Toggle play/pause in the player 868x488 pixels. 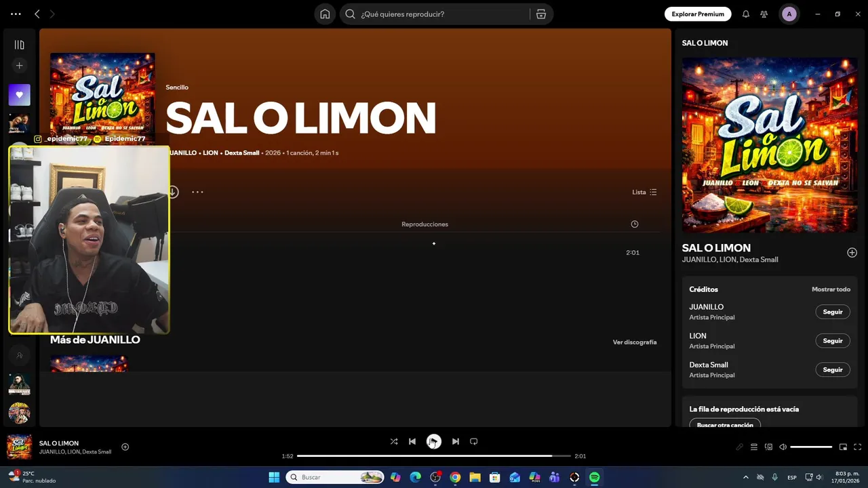433,441
